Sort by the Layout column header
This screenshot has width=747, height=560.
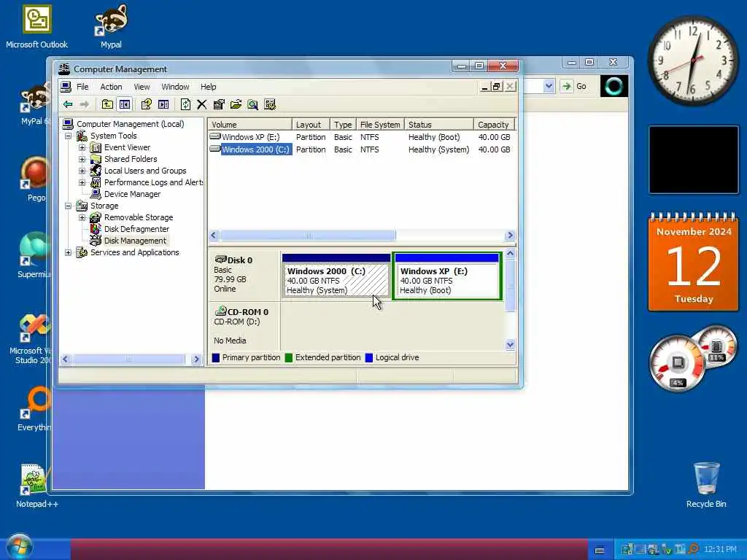click(x=311, y=124)
